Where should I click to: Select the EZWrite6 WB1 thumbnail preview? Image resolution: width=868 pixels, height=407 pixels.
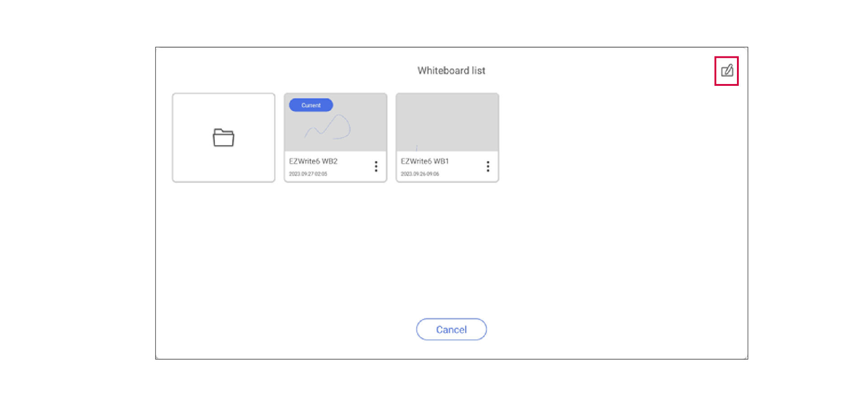[x=447, y=122]
